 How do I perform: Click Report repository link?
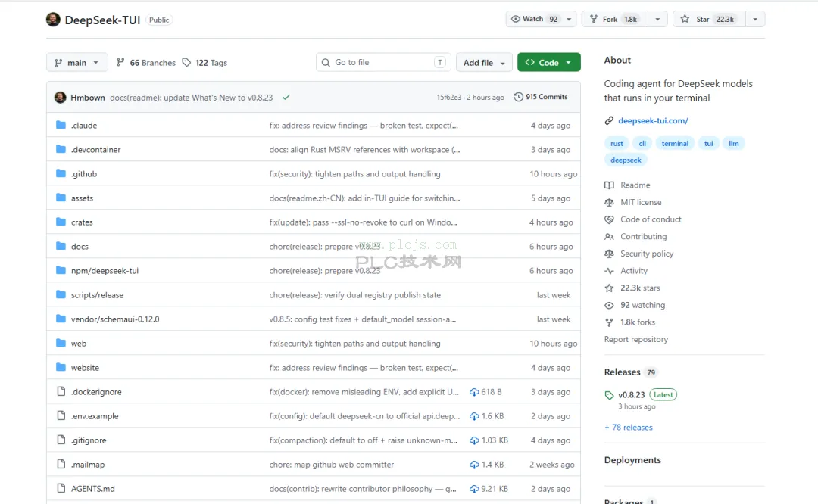point(636,339)
